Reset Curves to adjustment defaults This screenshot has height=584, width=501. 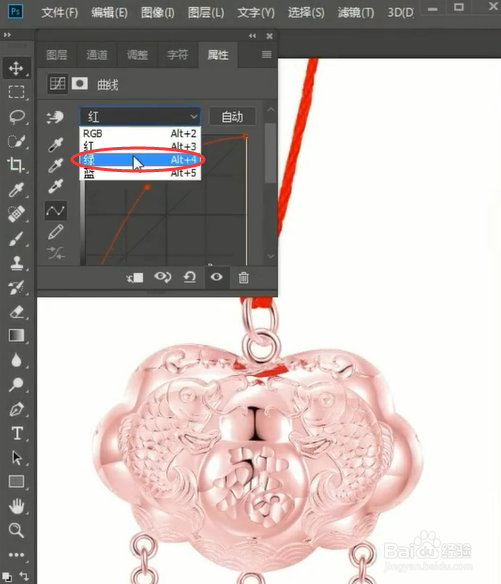coord(190,277)
